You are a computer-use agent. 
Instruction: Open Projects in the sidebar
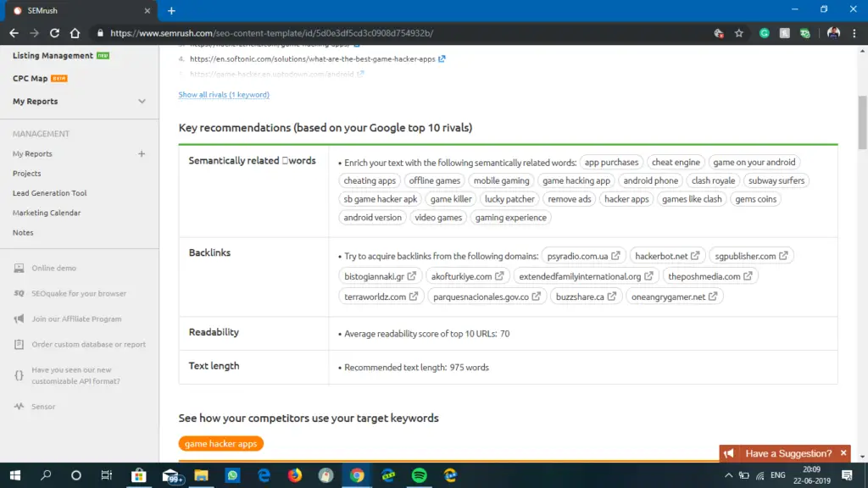tap(26, 173)
